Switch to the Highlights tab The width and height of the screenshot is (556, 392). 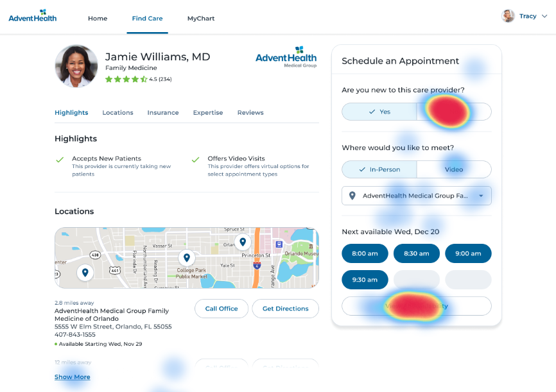pos(71,113)
